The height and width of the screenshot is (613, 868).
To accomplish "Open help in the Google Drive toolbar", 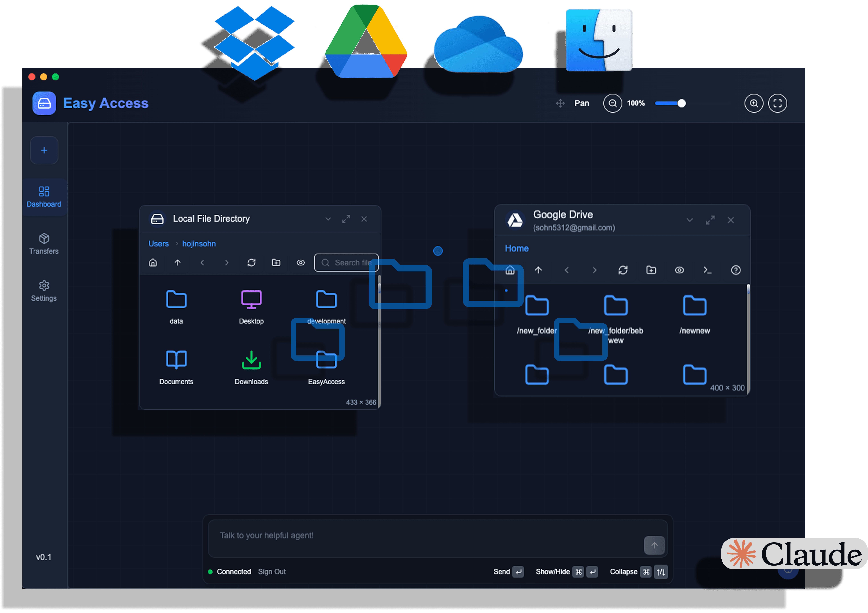I will coord(736,270).
